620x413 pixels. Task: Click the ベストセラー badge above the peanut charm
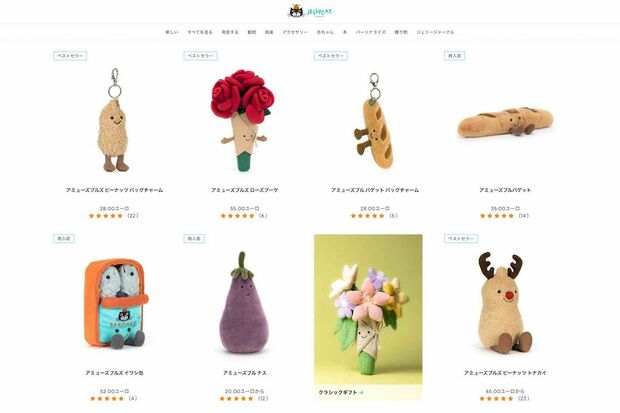tap(70, 56)
